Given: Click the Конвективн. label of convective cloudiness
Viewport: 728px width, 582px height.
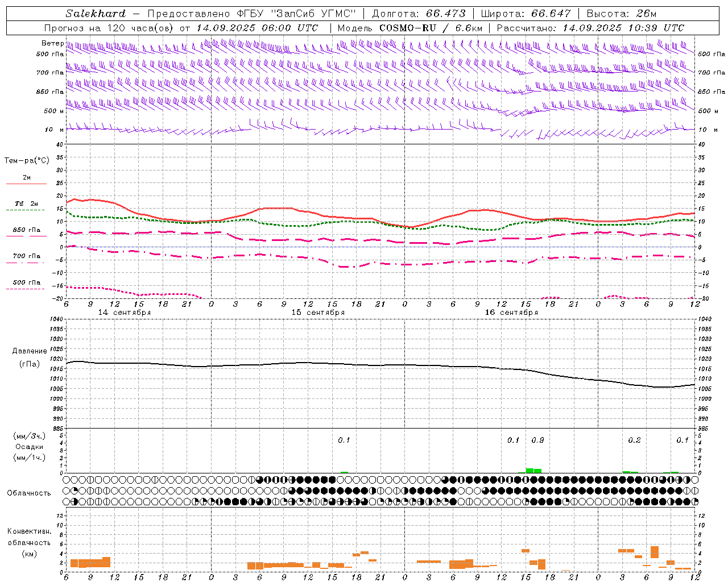Looking at the screenshot, I should click(x=29, y=531).
